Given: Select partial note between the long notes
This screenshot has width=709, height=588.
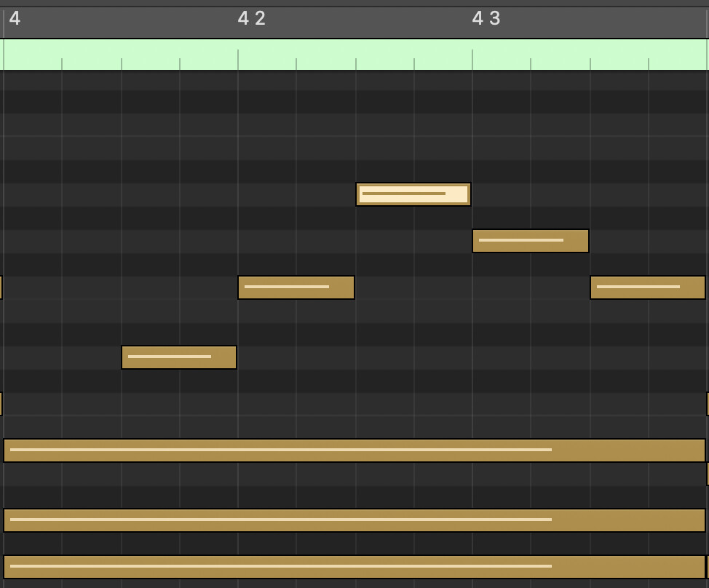Looking at the screenshot, I should pos(707,474).
